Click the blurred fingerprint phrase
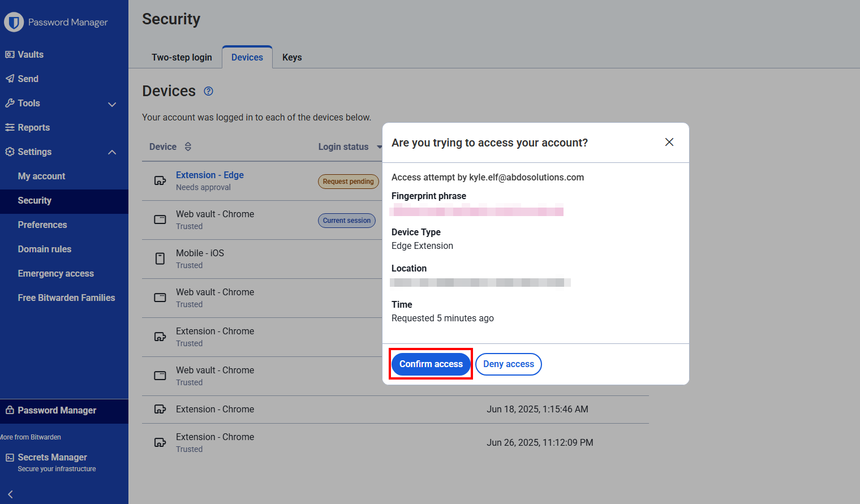 click(x=476, y=210)
